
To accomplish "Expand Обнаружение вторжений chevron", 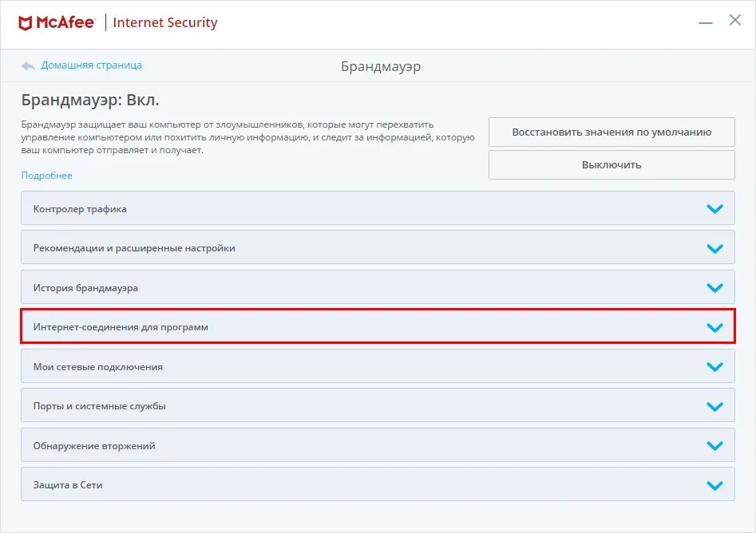I will (x=714, y=446).
